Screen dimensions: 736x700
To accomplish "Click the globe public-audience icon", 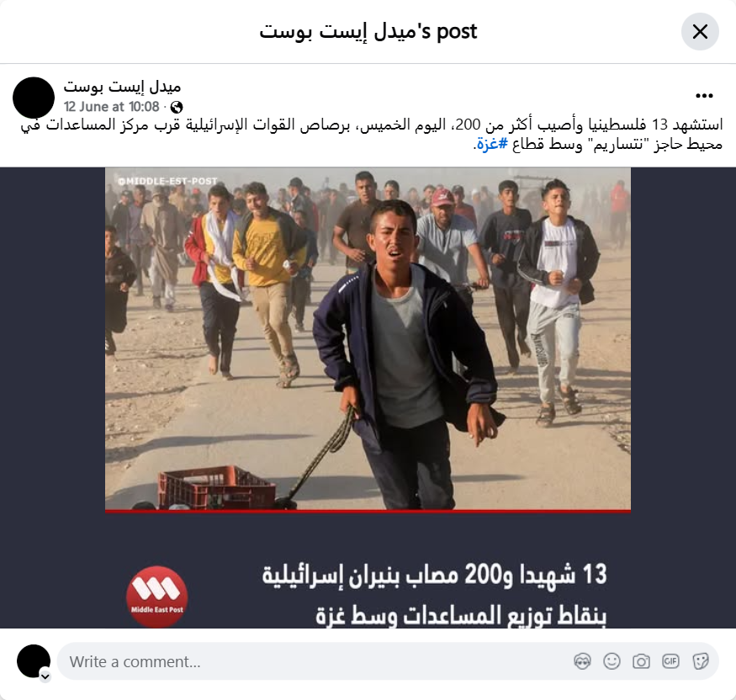I will pyautogui.click(x=177, y=108).
